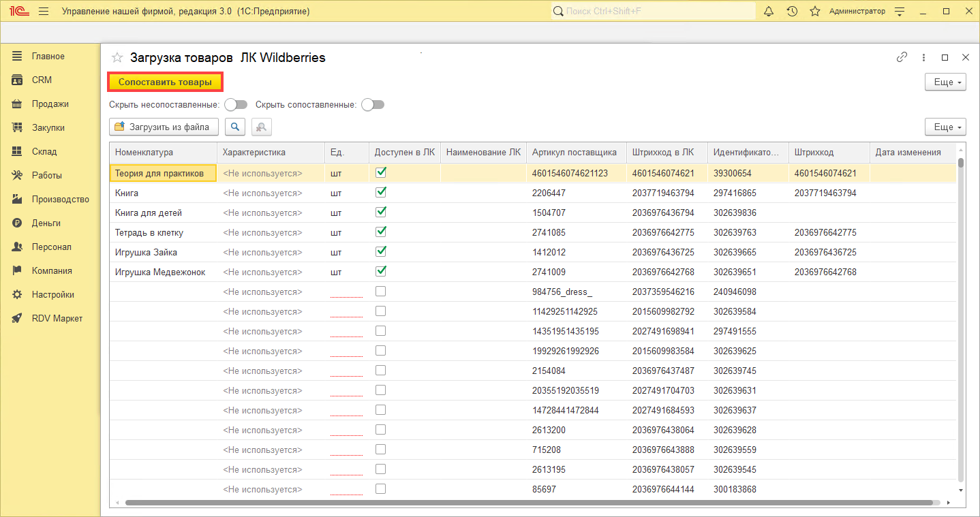Click the 1C logo icon
The image size is (980, 517).
click(18, 12)
